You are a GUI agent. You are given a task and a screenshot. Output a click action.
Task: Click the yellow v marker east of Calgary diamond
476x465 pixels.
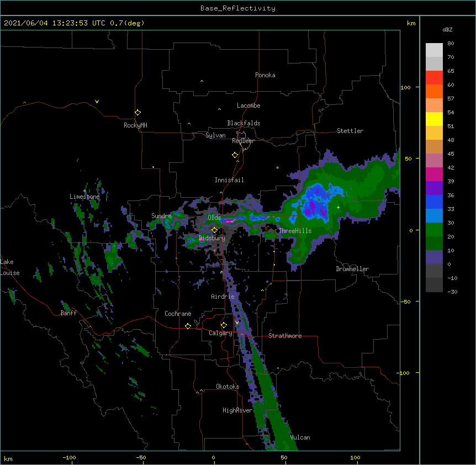click(x=237, y=323)
